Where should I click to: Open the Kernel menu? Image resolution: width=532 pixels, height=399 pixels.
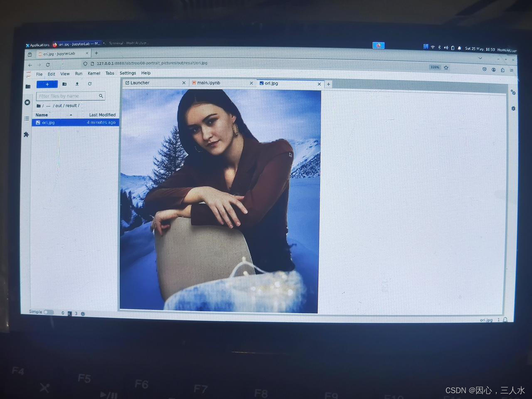[x=94, y=73]
